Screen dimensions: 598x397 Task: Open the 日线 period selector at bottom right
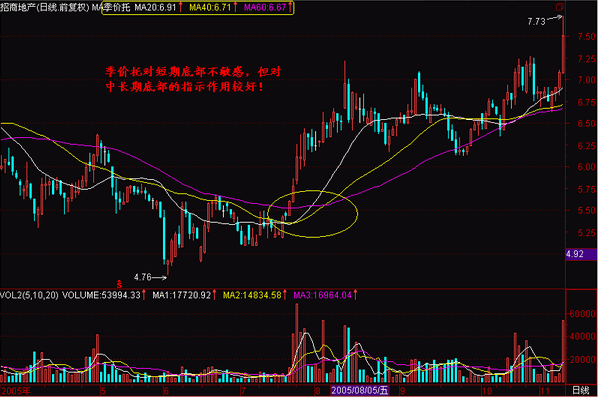point(580,391)
